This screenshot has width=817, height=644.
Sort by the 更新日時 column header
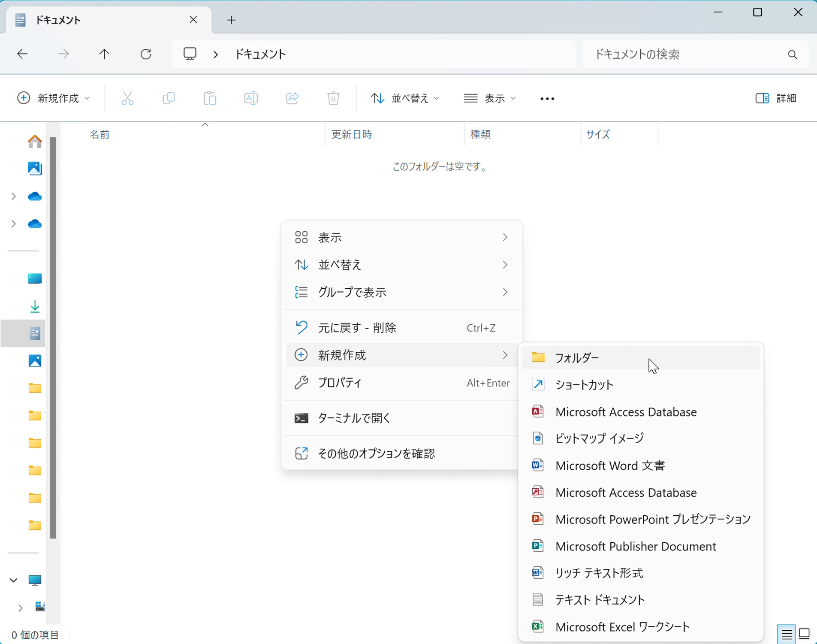(395, 134)
